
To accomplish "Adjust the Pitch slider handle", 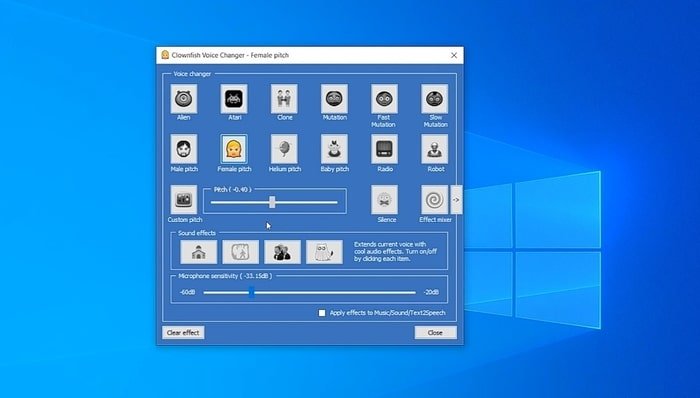I will pyautogui.click(x=272, y=202).
